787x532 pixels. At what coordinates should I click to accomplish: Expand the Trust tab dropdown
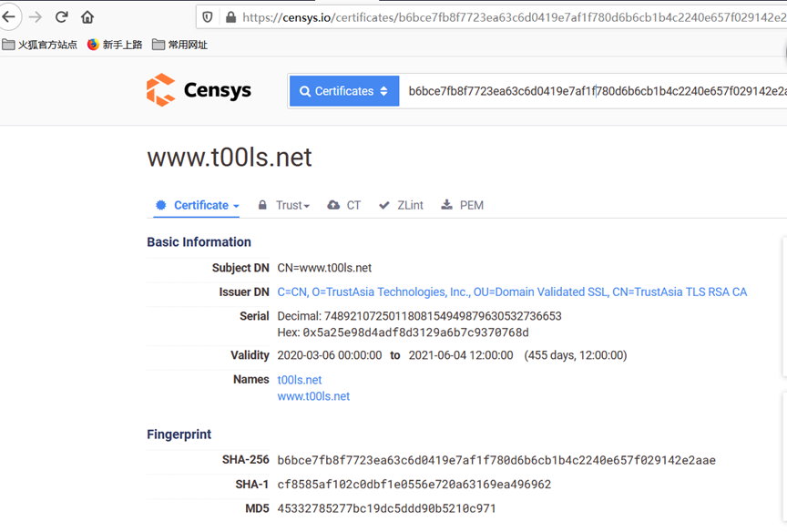pos(284,206)
